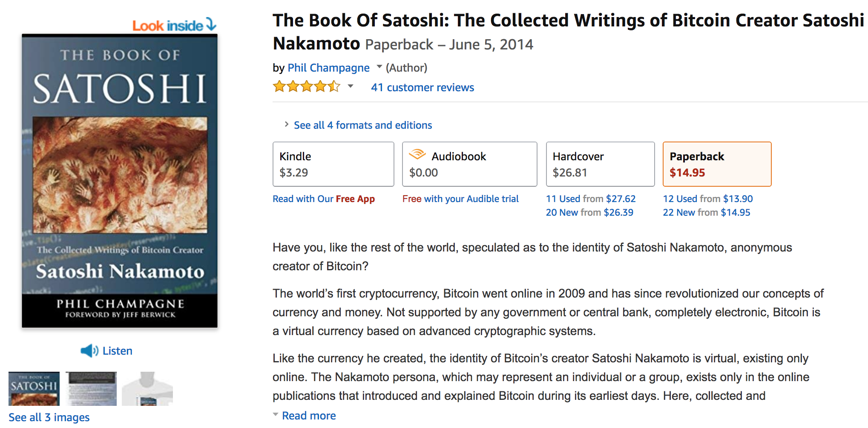
Task: Click the Audible logo in Audiobook box
Action: click(x=417, y=154)
